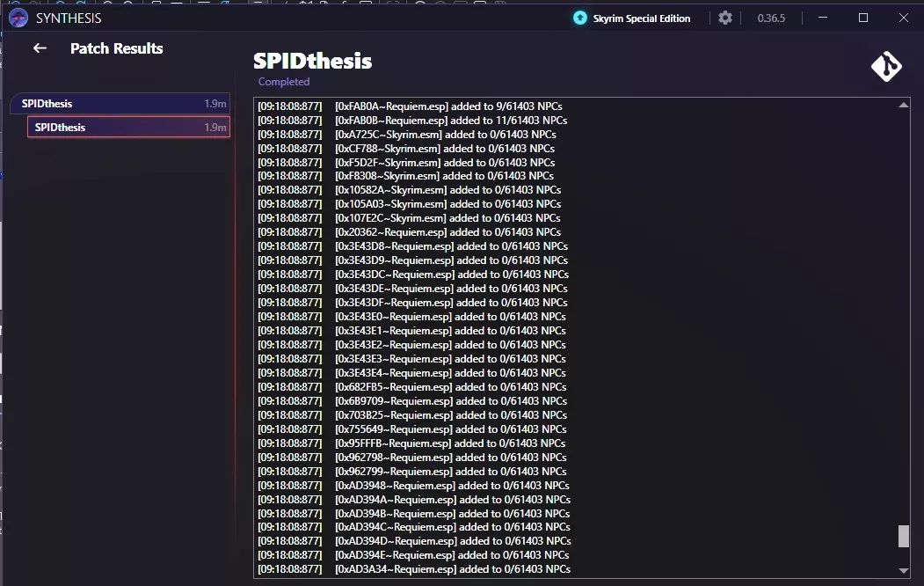924x586 pixels.
Task: Click log line 0x3E43DE~Requiem.esp
Action: click(413, 289)
